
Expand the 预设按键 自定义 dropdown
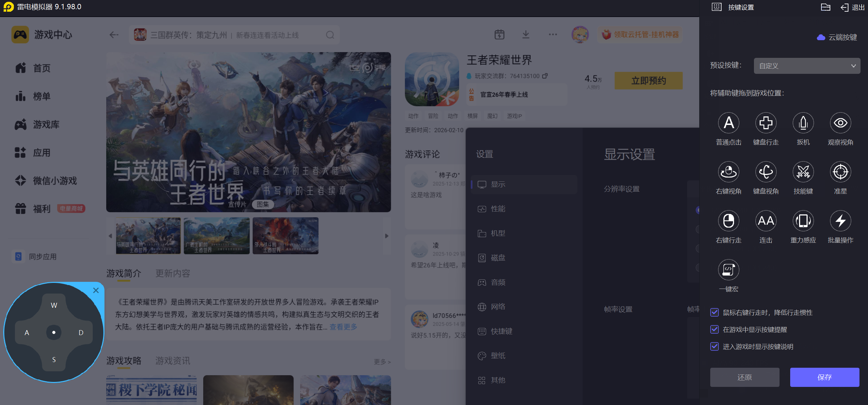[x=807, y=66]
